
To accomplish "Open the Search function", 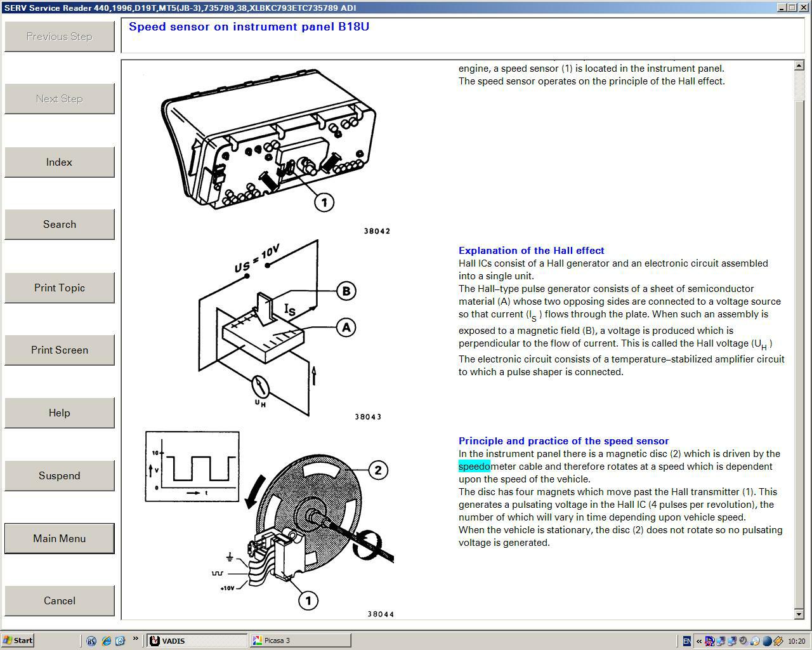I will [59, 225].
